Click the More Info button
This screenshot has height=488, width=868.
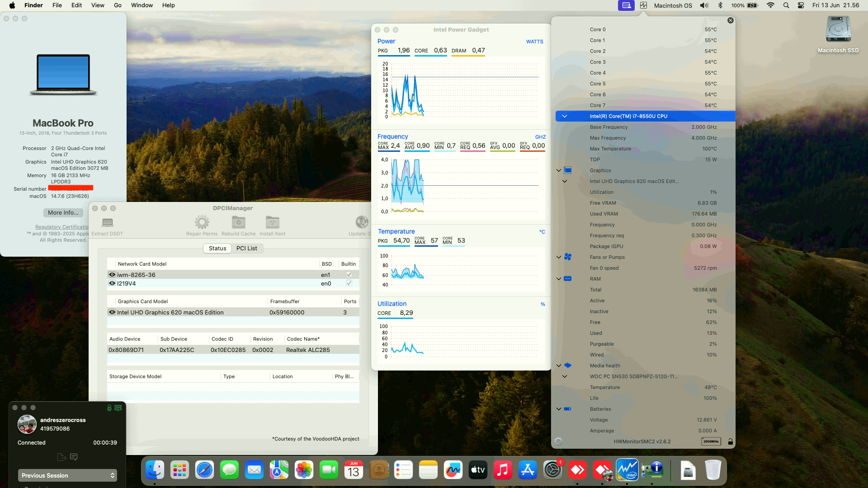coord(63,212)
